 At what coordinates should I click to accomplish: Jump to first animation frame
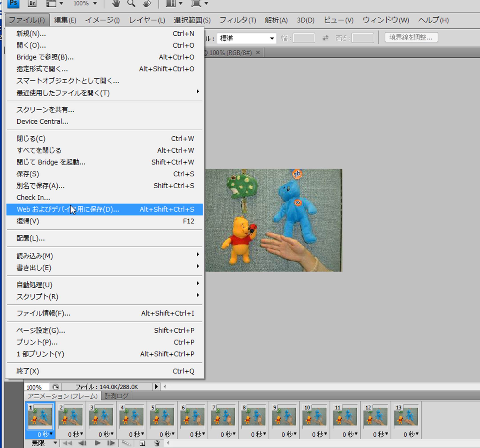click(67, 443)
